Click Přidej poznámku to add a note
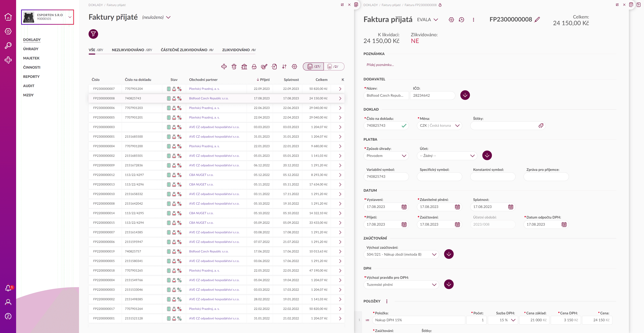 tap(380, 65)
